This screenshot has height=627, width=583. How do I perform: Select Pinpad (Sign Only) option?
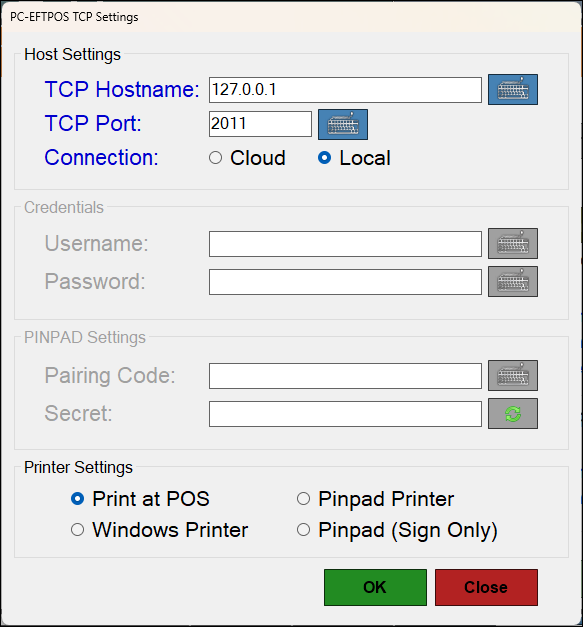pos(397,530)
